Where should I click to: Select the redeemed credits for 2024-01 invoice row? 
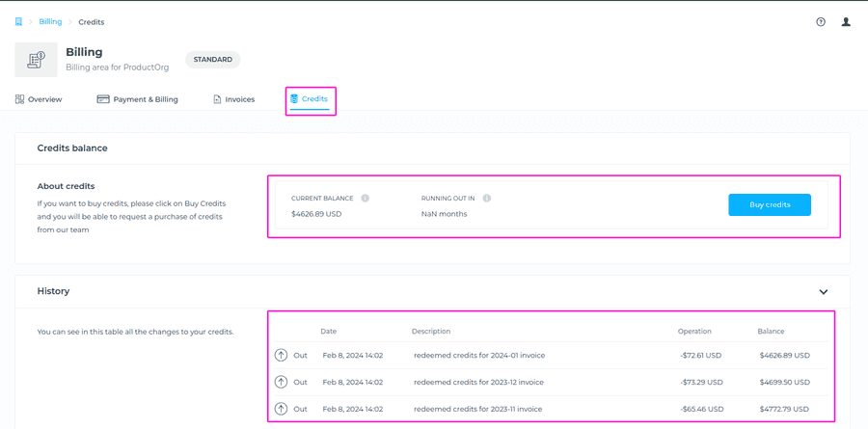(x=479, y=355)
